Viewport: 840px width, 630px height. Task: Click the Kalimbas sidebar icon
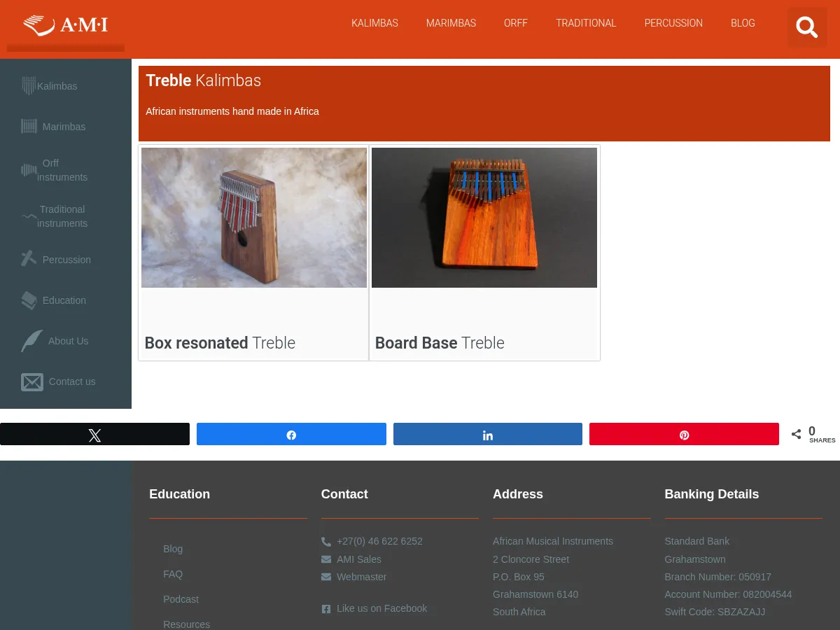pos(29,85)
